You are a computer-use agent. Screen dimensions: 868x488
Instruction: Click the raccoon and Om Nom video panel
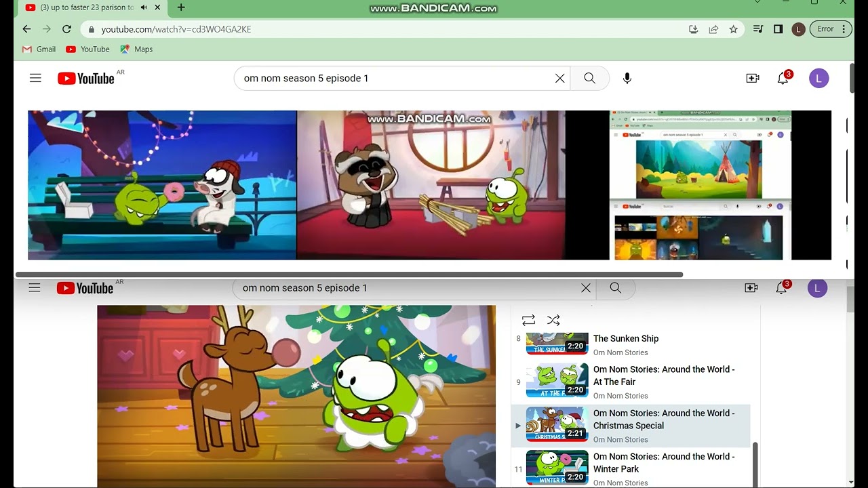(431, 185)
